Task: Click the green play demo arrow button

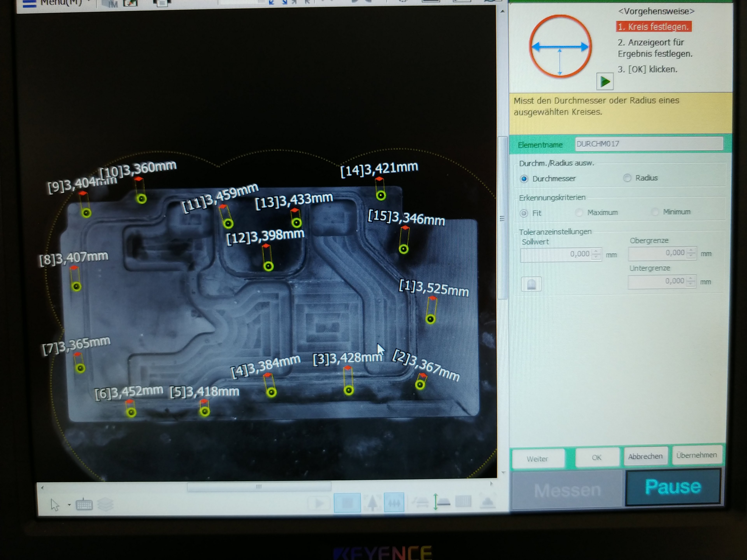Action: pyautogui.click(x=604, y=81)
